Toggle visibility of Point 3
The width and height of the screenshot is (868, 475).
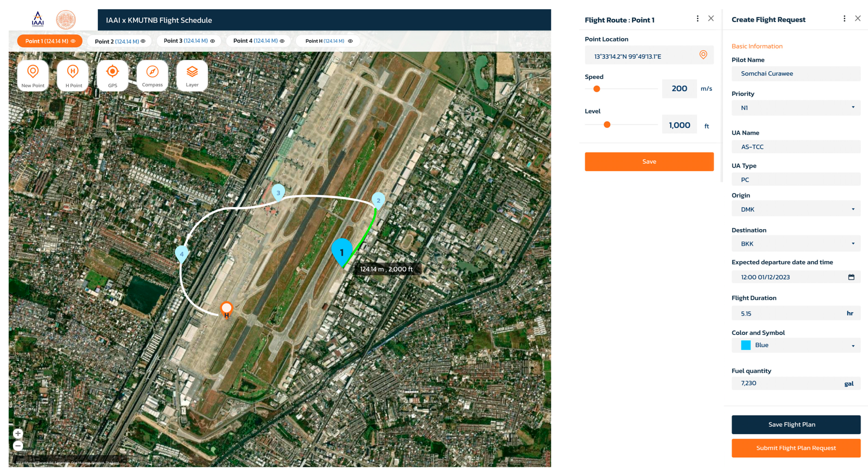click(x=213, y=41)
